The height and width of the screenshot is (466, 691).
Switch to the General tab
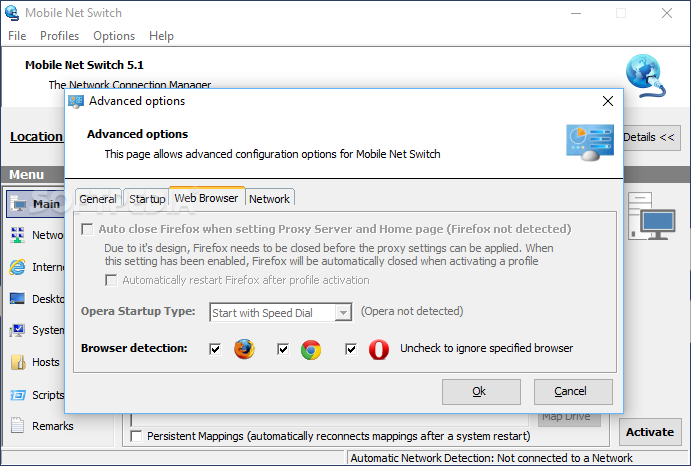click(x=98, y=199)
